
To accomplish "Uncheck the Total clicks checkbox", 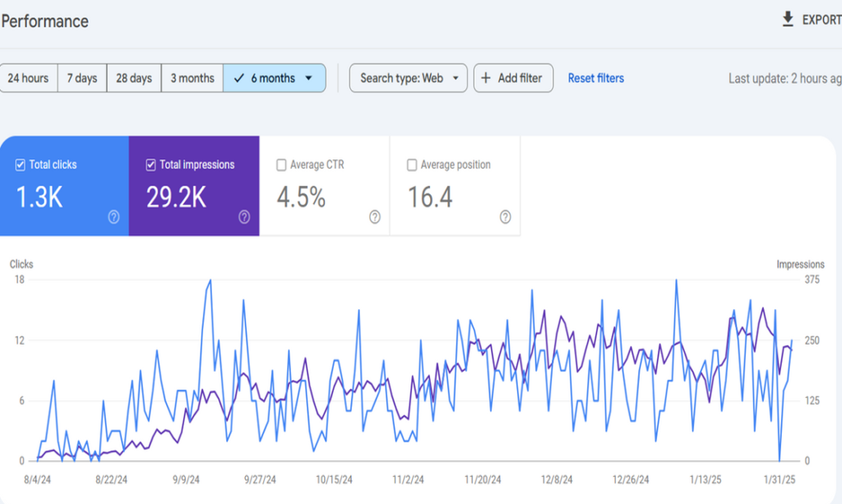I will [21, 165].
